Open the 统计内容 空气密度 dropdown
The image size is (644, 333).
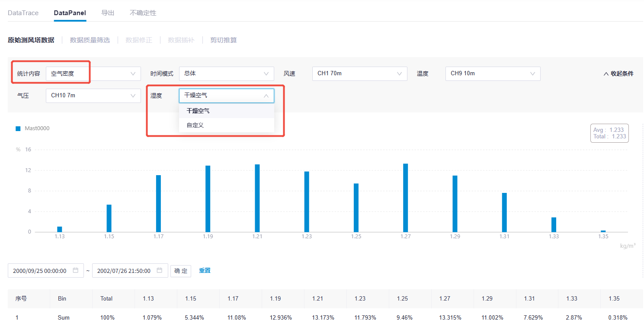pyautogui.click(x=93, y=74)
